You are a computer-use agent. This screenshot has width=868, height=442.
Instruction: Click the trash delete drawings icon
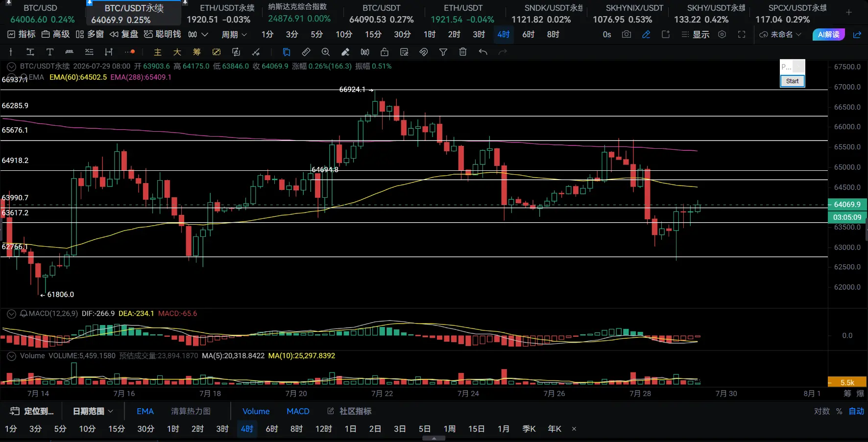(463, 52)
